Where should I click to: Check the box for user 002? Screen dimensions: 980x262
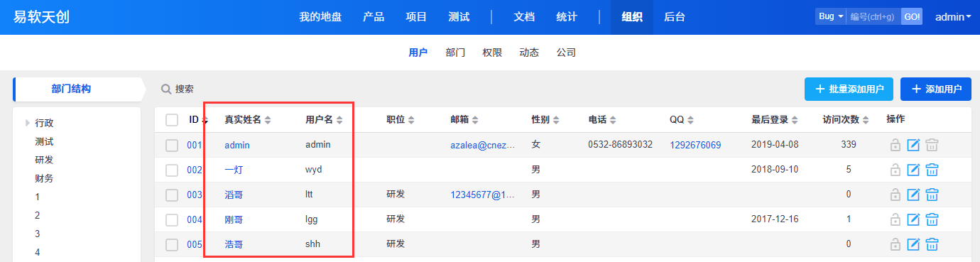[172, 170]
